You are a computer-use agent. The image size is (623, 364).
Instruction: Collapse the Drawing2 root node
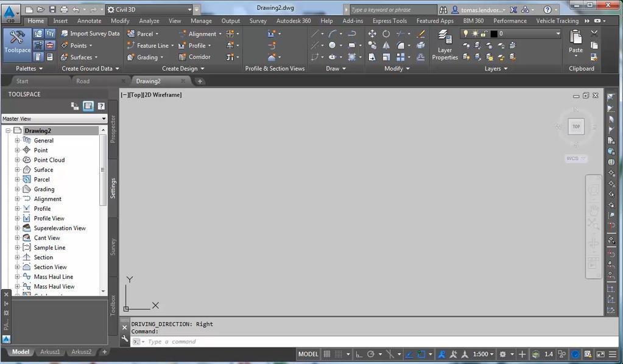(x=7, y=131)
